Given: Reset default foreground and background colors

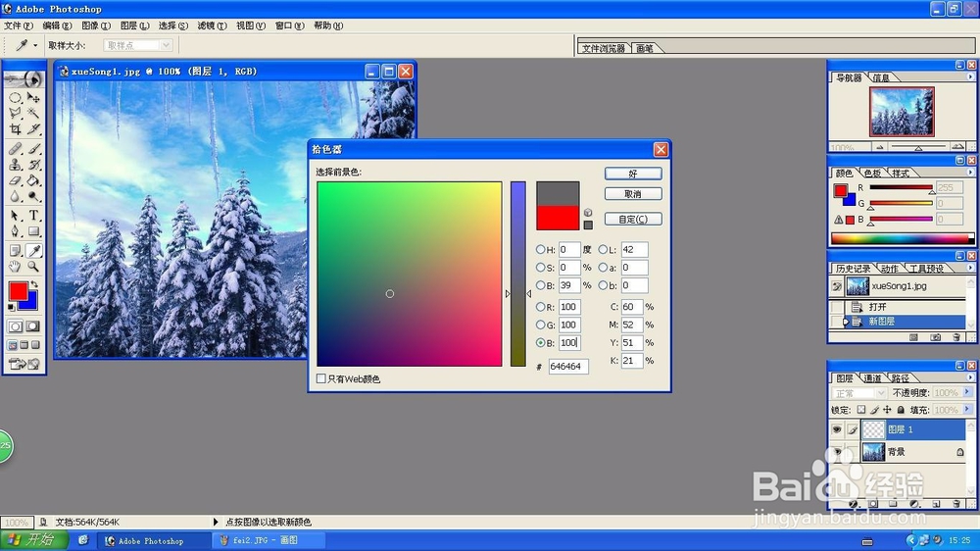Looking at the screenshot, I should click(x=11, y=307).
